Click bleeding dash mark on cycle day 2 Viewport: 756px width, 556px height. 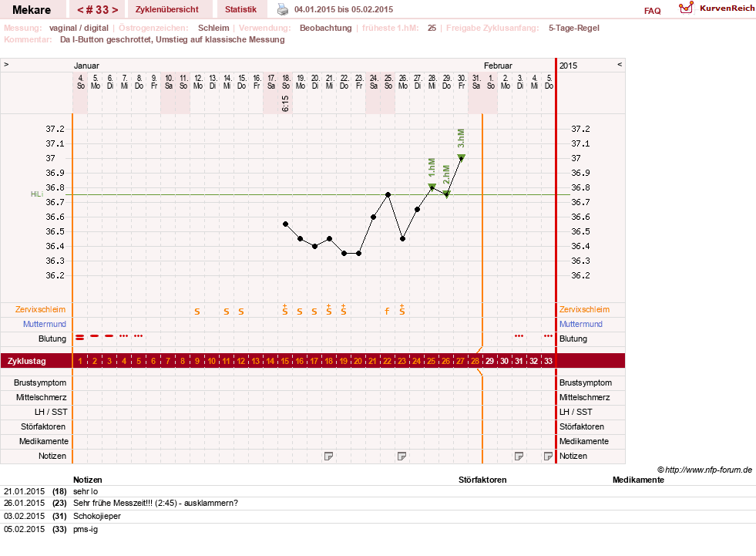coord(95,335)
